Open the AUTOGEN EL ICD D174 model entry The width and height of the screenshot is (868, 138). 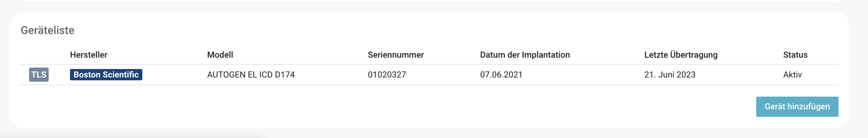click(251, 75)
